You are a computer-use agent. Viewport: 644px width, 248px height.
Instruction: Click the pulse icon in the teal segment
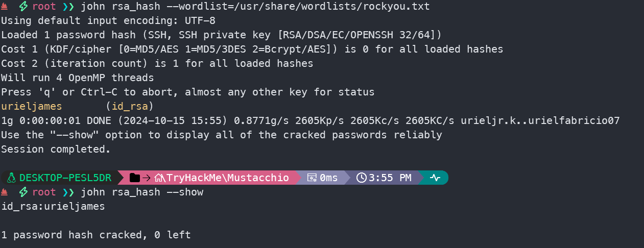click(435, 178)
